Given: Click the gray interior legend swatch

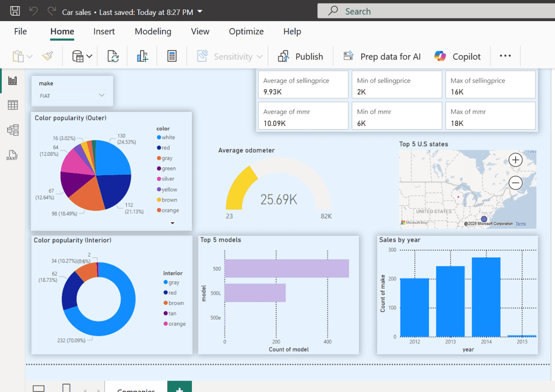Looking at the screenshot, I should (x=166, y=283).
